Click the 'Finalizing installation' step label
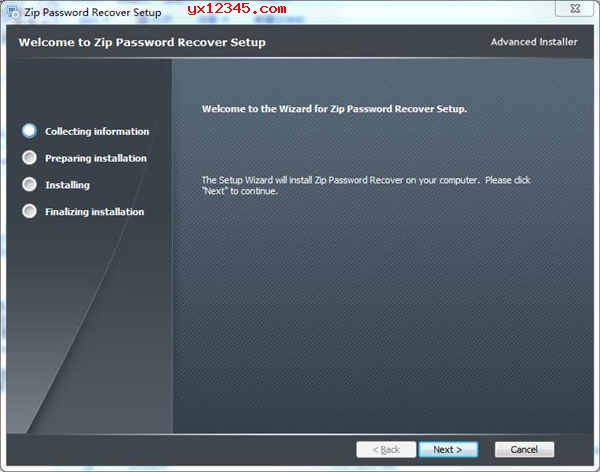The height and width of the screenshot is (472, 600). [95, 212]
